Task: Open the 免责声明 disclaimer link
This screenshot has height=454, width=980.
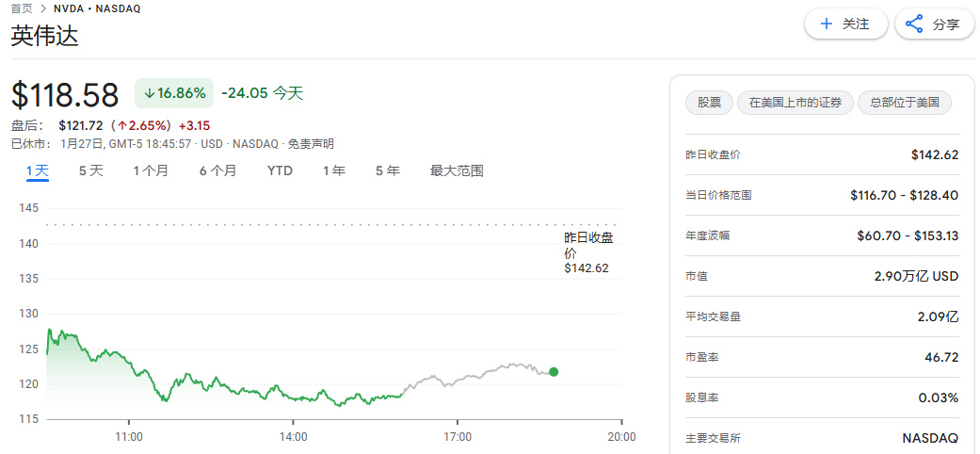Action: click(x=311, y=144)
